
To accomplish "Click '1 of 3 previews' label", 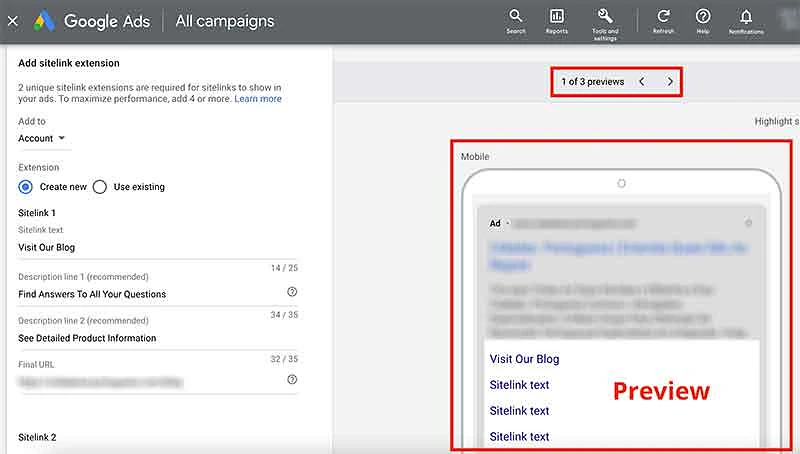I will coord(592,82).
